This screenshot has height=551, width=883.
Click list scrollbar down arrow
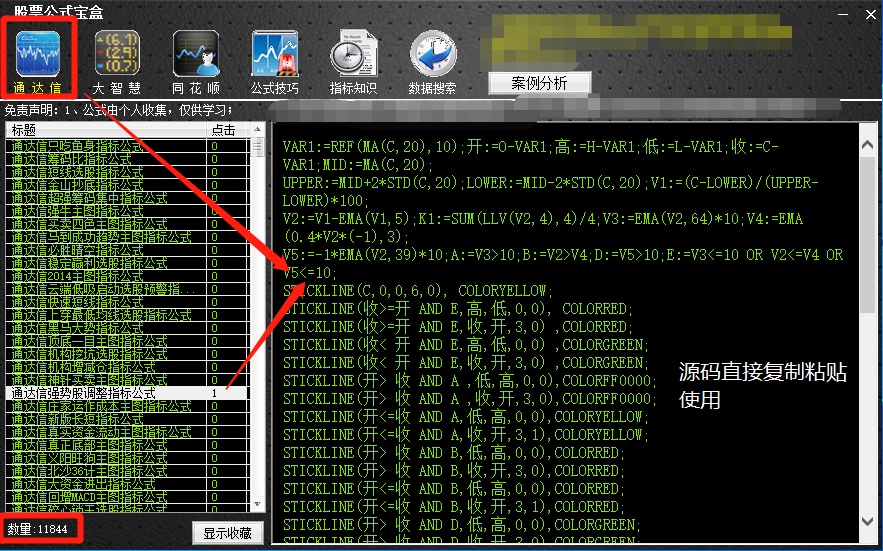pyautogui.click(x=257, y=504)
